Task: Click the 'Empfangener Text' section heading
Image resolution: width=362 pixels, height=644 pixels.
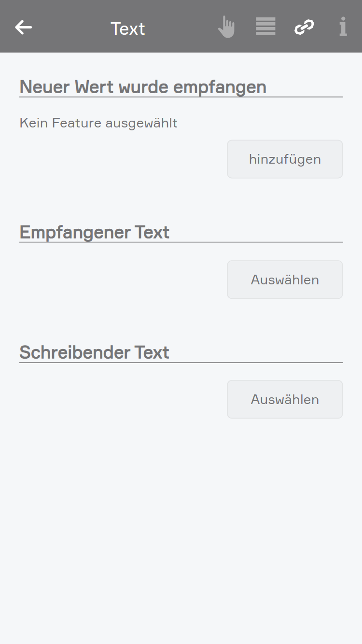Action: click(95, 232)
